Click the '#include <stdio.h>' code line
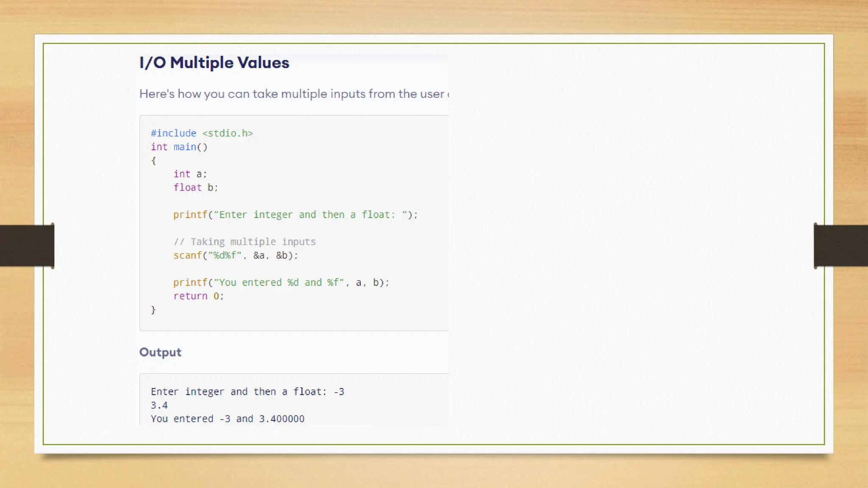868x488 pixels. [x=202, y=133]
